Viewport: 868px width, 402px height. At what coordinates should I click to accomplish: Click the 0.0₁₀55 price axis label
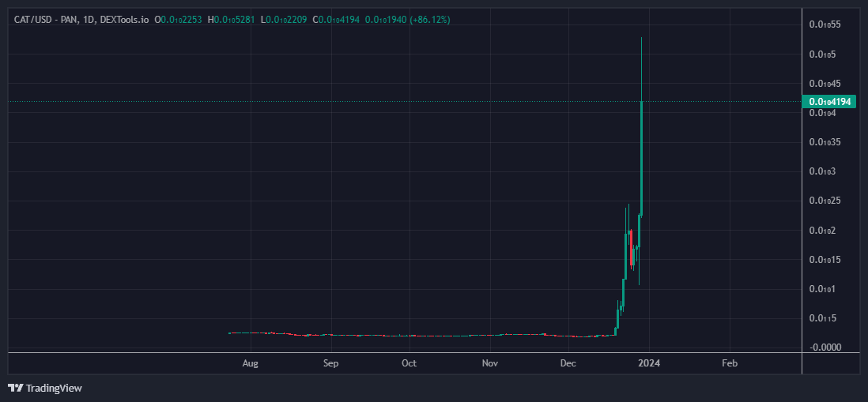[x=825, y=24]
